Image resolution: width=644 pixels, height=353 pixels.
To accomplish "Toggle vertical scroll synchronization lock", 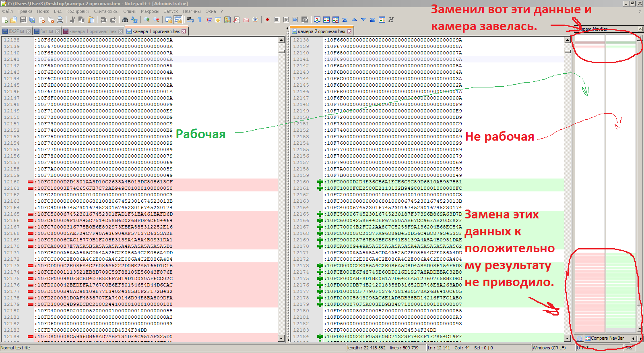I will pos(169,20).
